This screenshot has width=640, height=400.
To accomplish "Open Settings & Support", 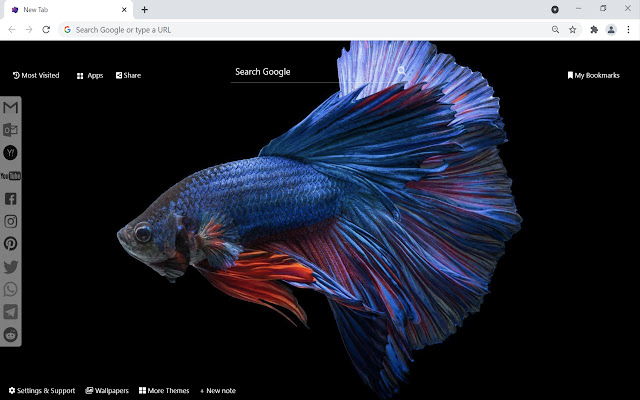I will pyautogui.click(x=42, y=391).
